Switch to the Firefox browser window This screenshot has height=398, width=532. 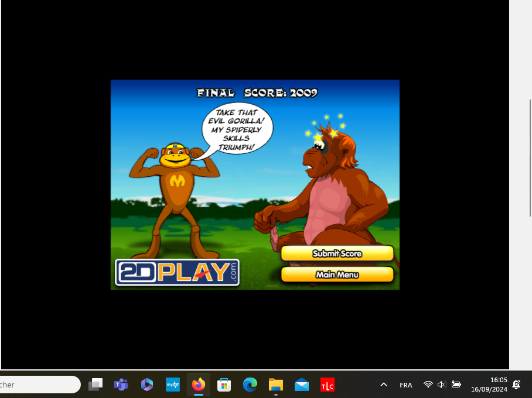point(199,385)
